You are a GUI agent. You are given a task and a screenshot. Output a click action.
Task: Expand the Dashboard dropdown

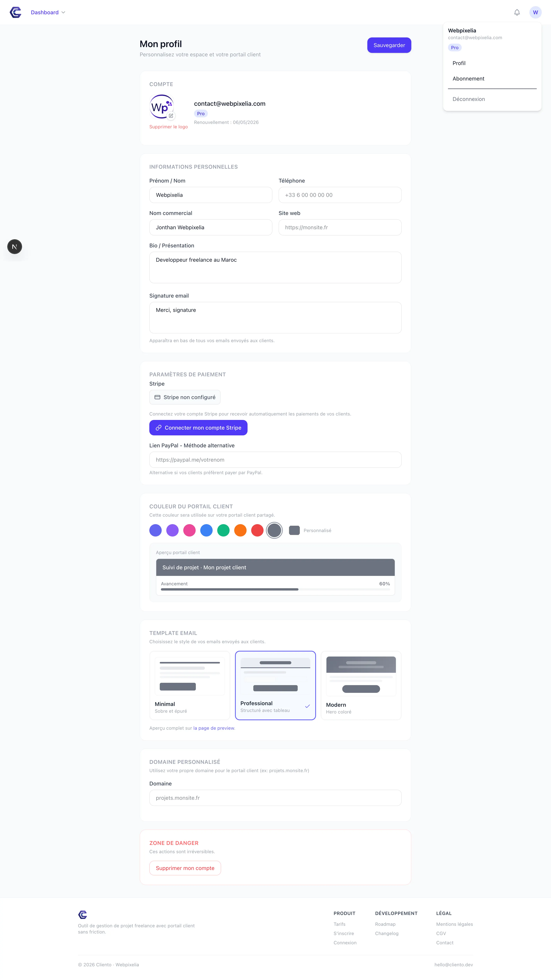pyautogui.click(x=48, y=13)
